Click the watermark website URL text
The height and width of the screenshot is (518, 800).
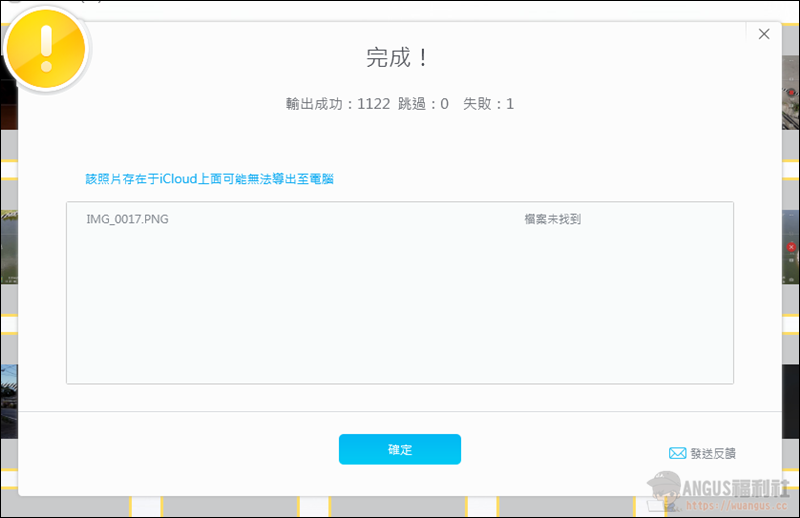pos(730,508)
